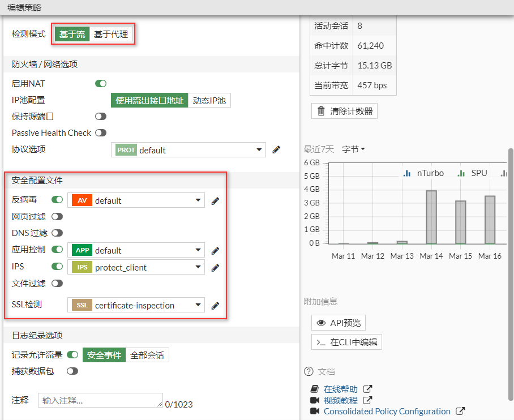This screenshot has height=420, width=514.
Task: Open the IPS protect_client dropdown arrow
Action: tap(198, 267)
